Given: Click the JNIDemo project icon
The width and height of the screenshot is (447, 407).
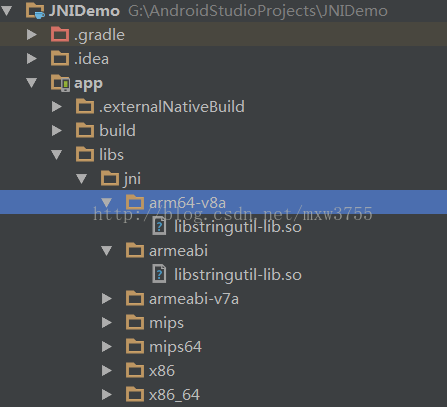Looking at the screenshot, I should [x=35, y=11].
